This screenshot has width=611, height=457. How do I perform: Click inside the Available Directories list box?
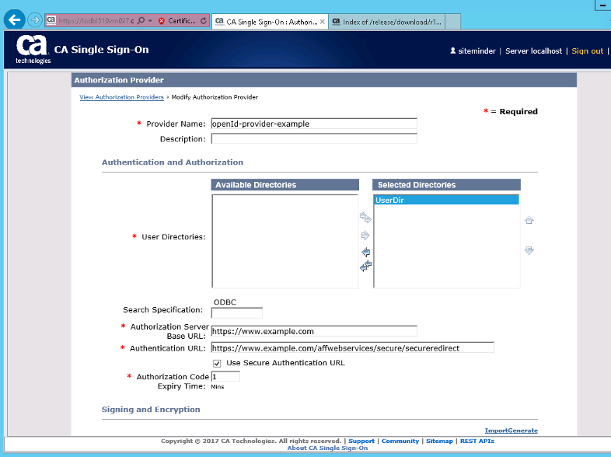pyautogui.click(x=285, y=241)
